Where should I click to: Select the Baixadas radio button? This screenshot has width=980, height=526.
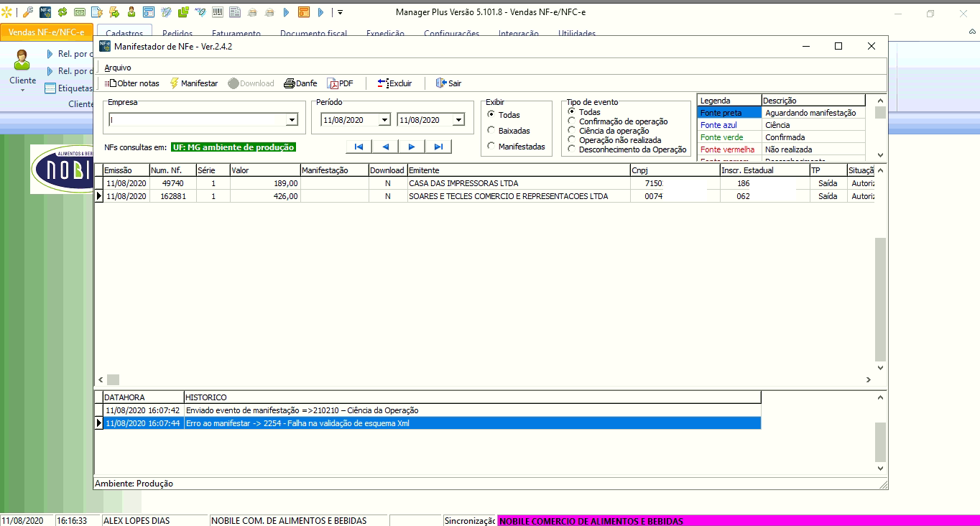(x=491, y=131)
